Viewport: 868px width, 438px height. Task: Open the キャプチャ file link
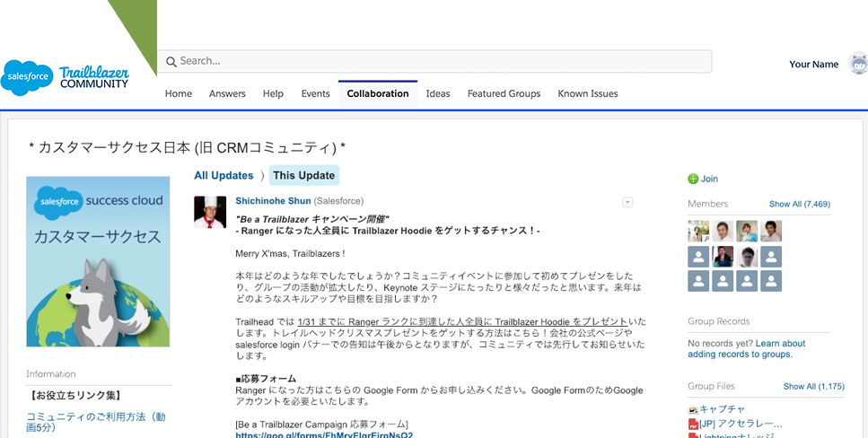pos(722,410)
